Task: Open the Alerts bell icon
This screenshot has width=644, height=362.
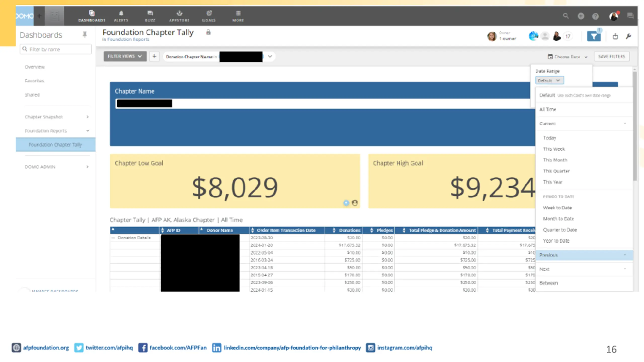Action: [x=121, y=13]
